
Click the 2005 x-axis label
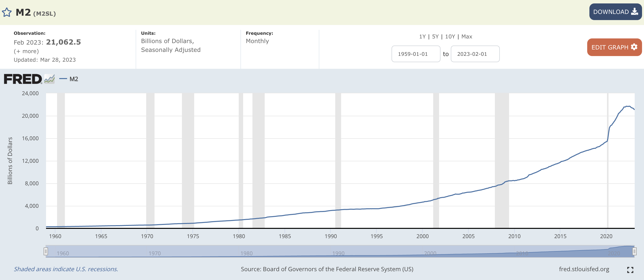pyautogui.click(x=468, y=236)
